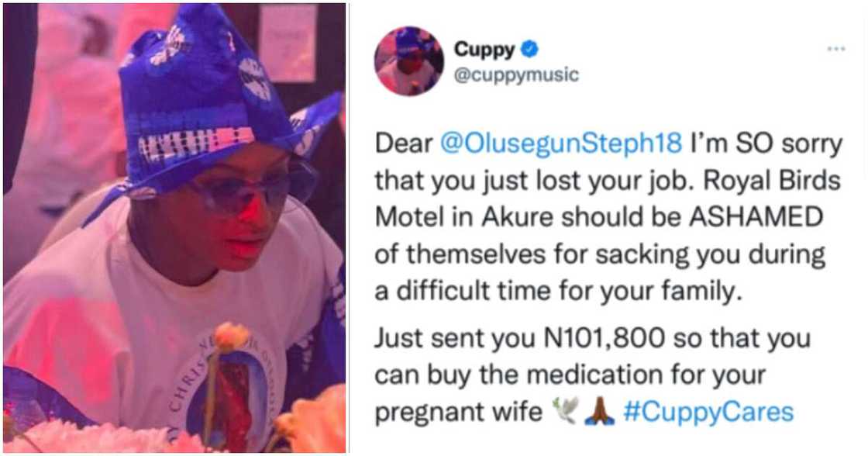Open the @cuppymusic handle
Viewport: 868px width, 456px height.
coord(516,74)
